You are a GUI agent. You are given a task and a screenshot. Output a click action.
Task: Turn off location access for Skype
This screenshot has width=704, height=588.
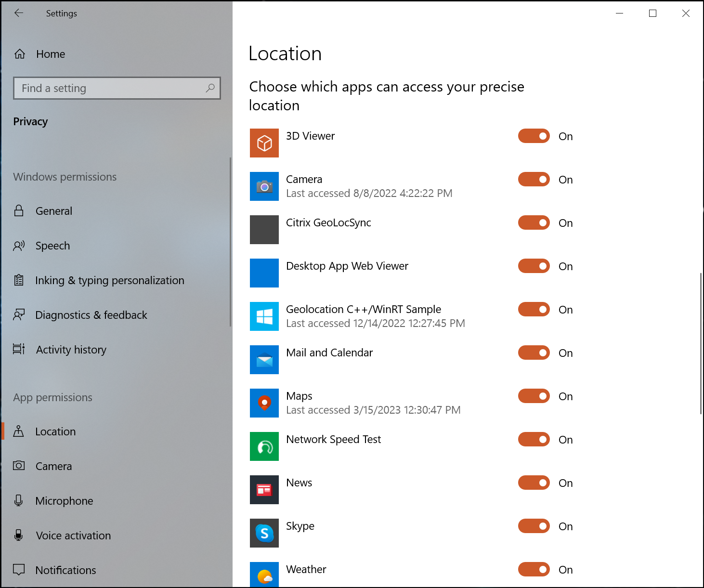click(x=534, y=526)
